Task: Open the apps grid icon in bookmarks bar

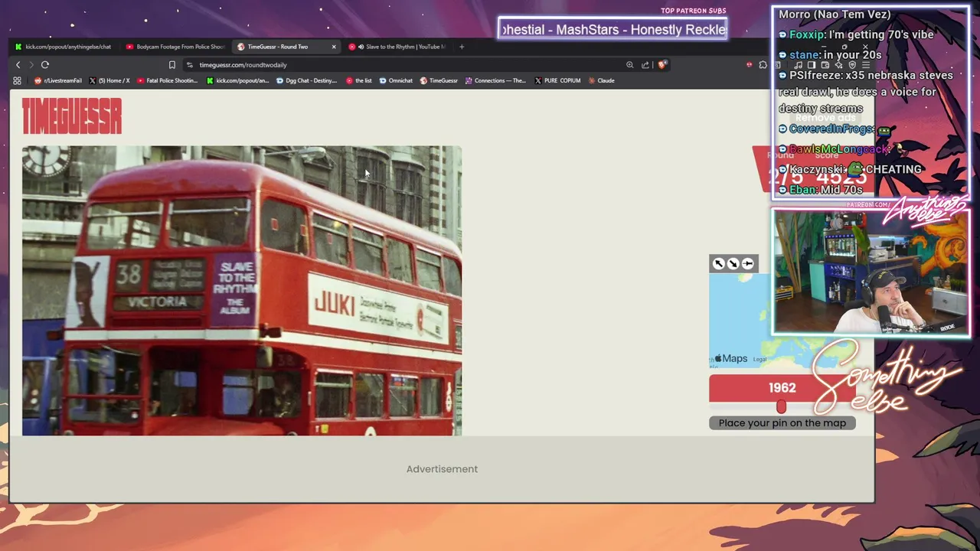Action: (17, 80)
